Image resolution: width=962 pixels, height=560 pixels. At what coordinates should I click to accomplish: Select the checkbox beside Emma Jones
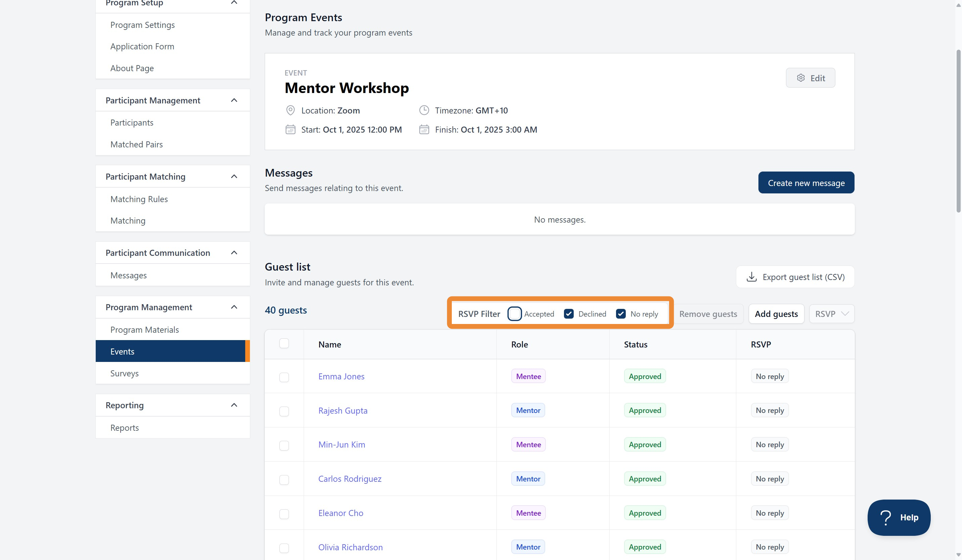(284, 378)
